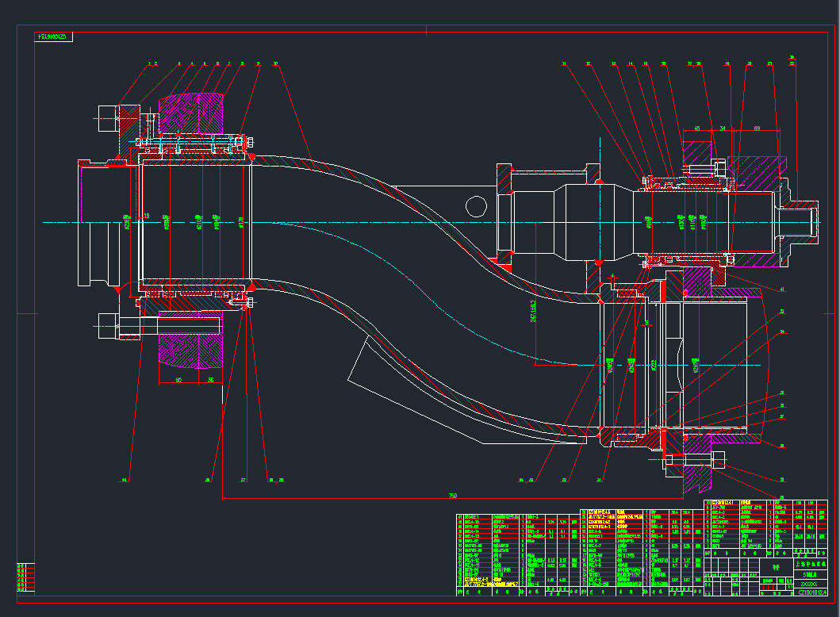840x617 pixels.
Task: Select the circular hole in the bracket
Action: (x=476, y=206)
